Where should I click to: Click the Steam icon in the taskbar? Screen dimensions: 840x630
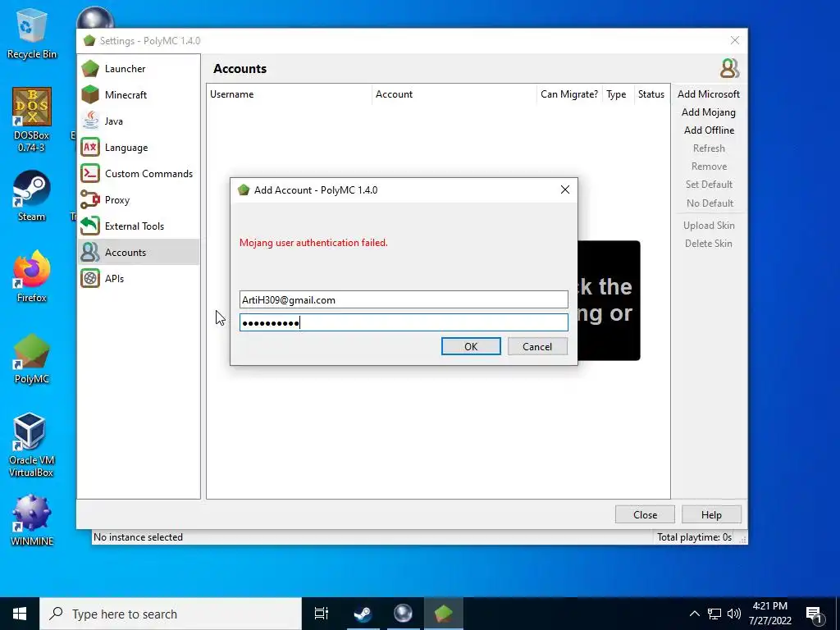point(363,614)
